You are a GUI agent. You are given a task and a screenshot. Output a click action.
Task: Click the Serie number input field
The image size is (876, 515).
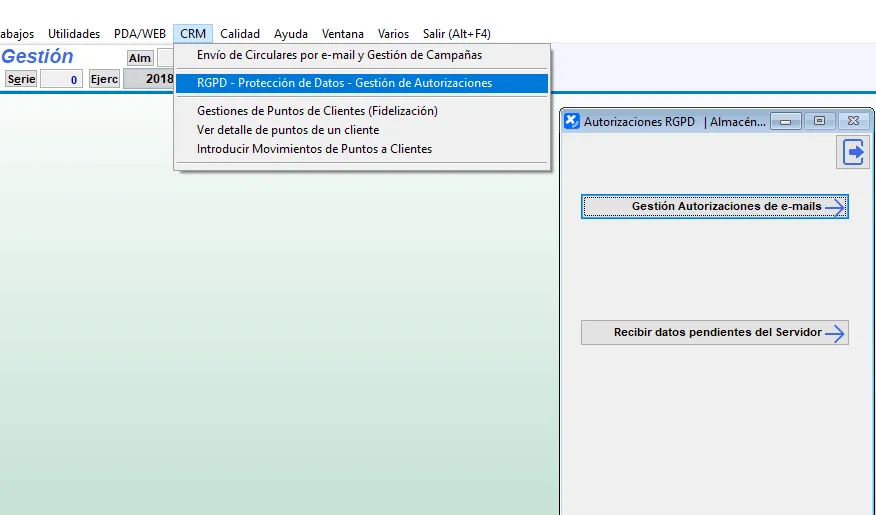61,79
